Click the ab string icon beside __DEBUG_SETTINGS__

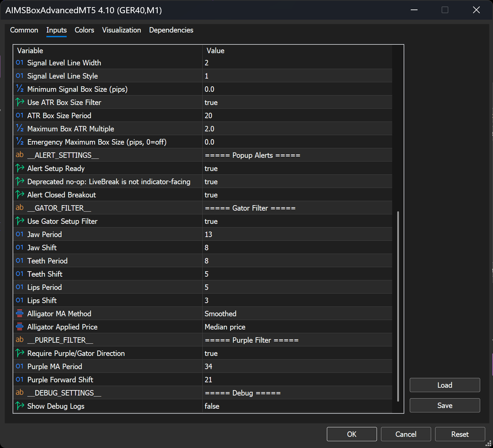click(20, 392)
